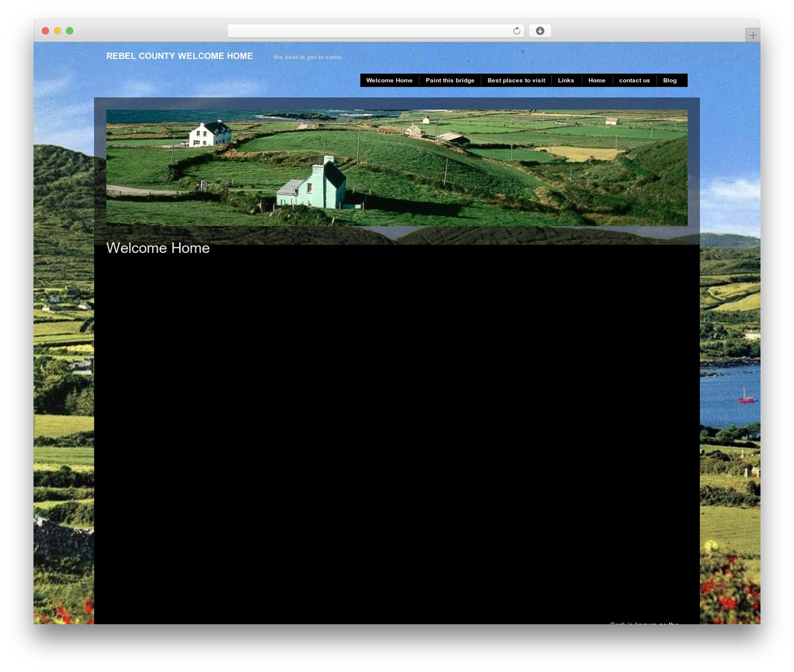Open the contact us page
Viewport: 794px width, 672px height.
[x=635, y=81]
